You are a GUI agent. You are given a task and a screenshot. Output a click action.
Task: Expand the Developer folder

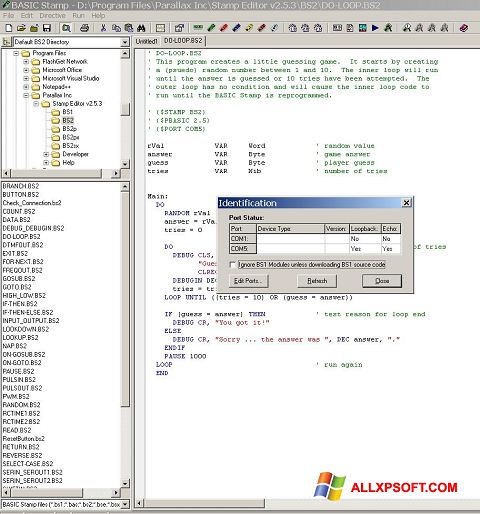coord(46,154)
